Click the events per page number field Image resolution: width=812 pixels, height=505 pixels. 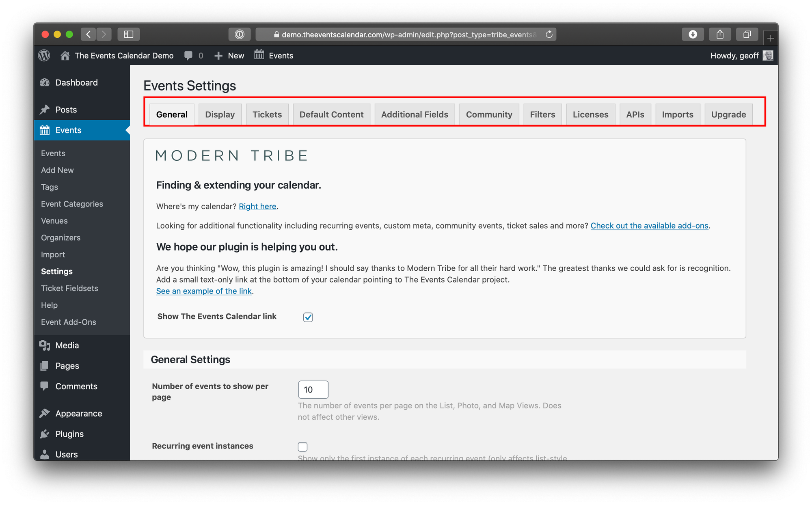pyautogui.click(x=313, y=390)
